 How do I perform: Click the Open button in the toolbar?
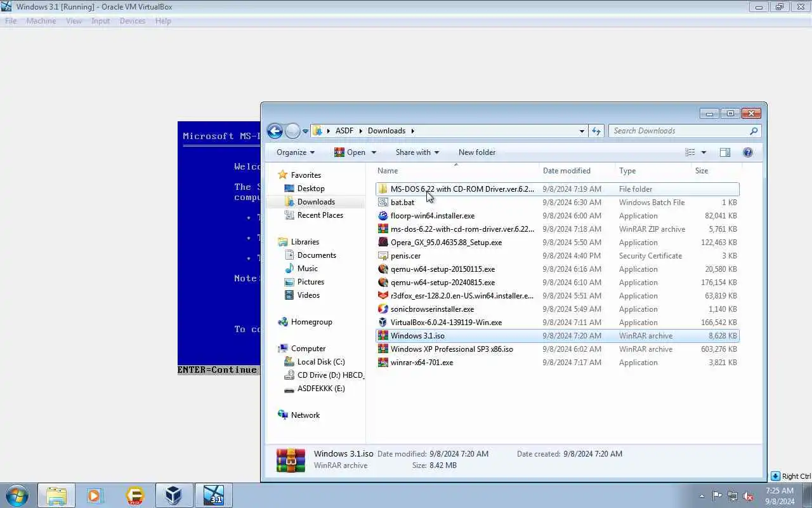[x=350, y=152]
